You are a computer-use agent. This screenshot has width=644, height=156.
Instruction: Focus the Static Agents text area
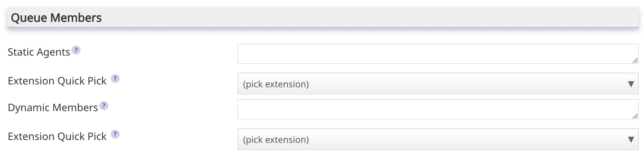[437, 54]
